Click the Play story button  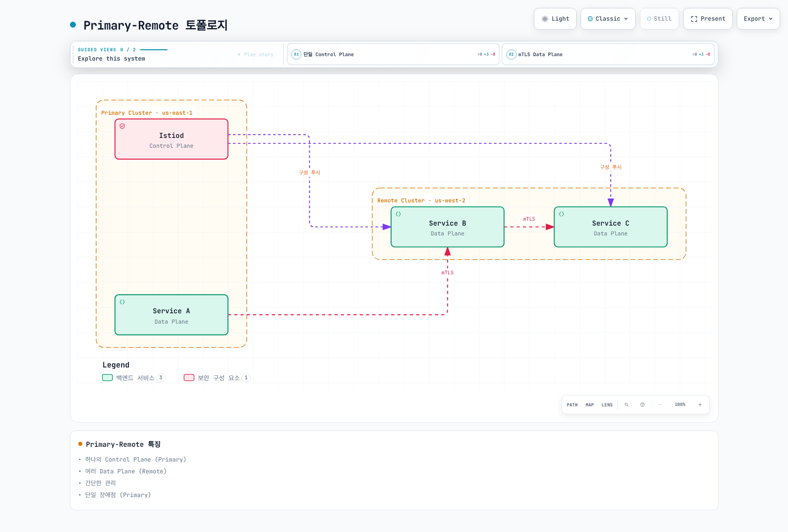[x=256, y=55]
